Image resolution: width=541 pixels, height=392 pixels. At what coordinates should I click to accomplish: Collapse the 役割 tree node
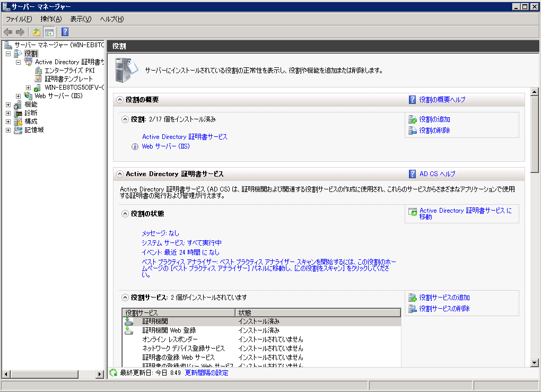point(8,54)
